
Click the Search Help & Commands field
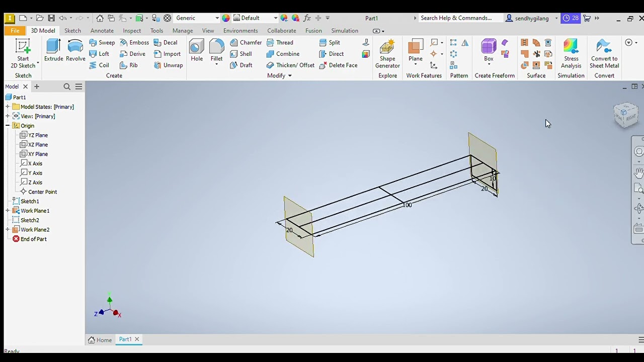point(460,18)
